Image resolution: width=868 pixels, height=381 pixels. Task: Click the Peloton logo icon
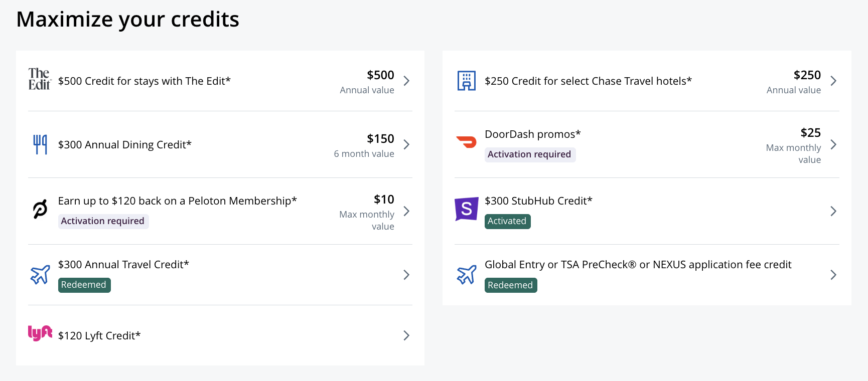pos(40,209)
